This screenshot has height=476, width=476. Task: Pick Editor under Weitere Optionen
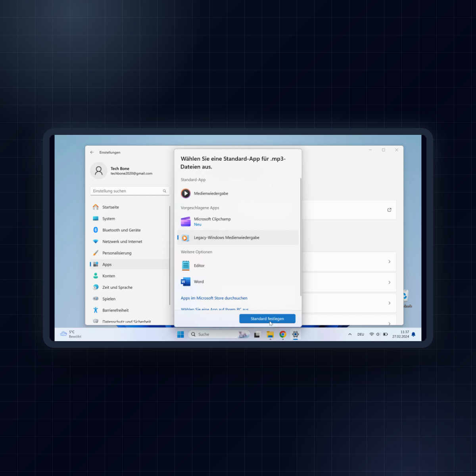click(238, 266)
